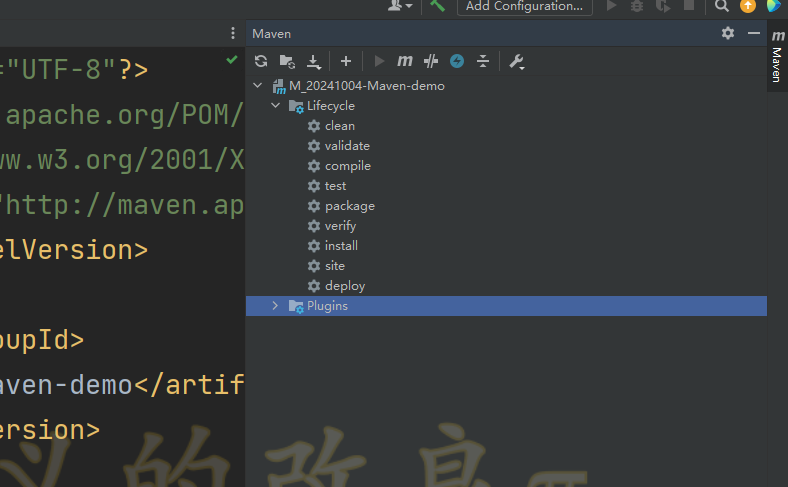Download sources and documentation icon
Image resolution: width=788 pixels, height=487 pixels.
click(314, 61)
